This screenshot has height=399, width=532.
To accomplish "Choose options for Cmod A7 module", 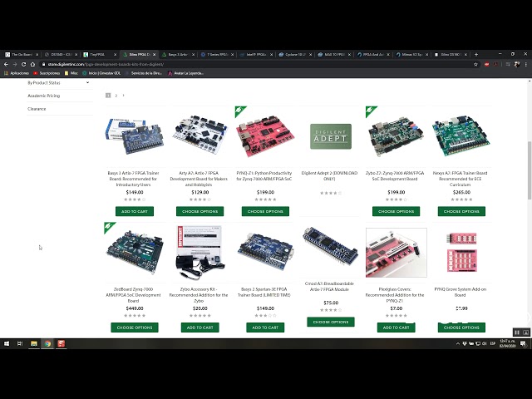I will [331, 322].
